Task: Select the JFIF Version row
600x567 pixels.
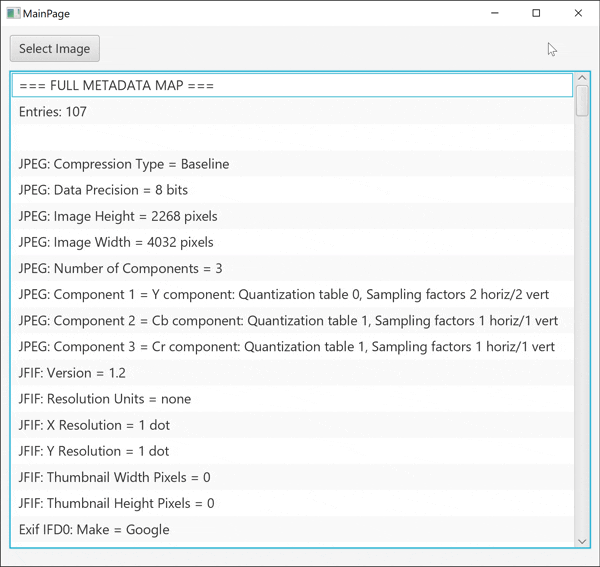Action: [292, 373]
